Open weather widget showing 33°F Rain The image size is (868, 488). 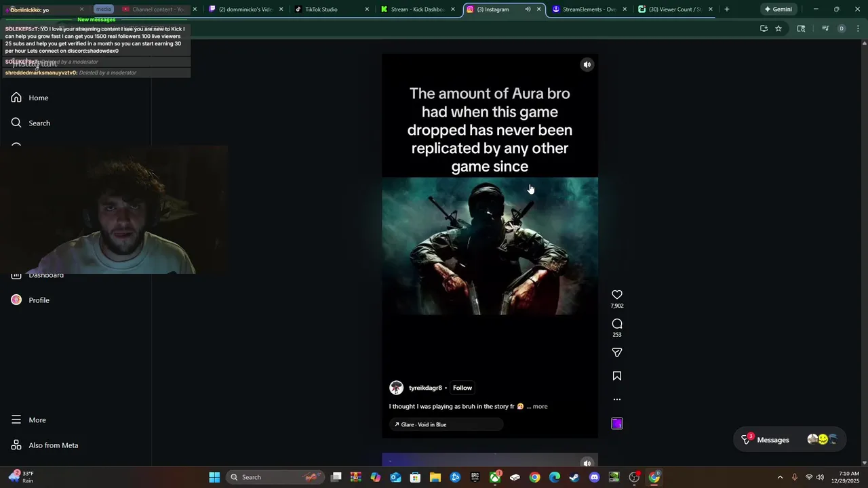click(20, 477)
